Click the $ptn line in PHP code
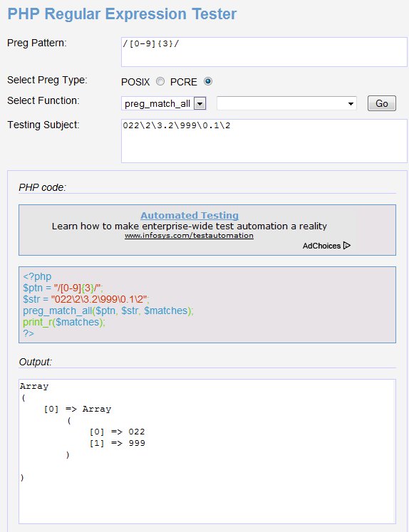This screenshot has height=532, width=409. 63,288
